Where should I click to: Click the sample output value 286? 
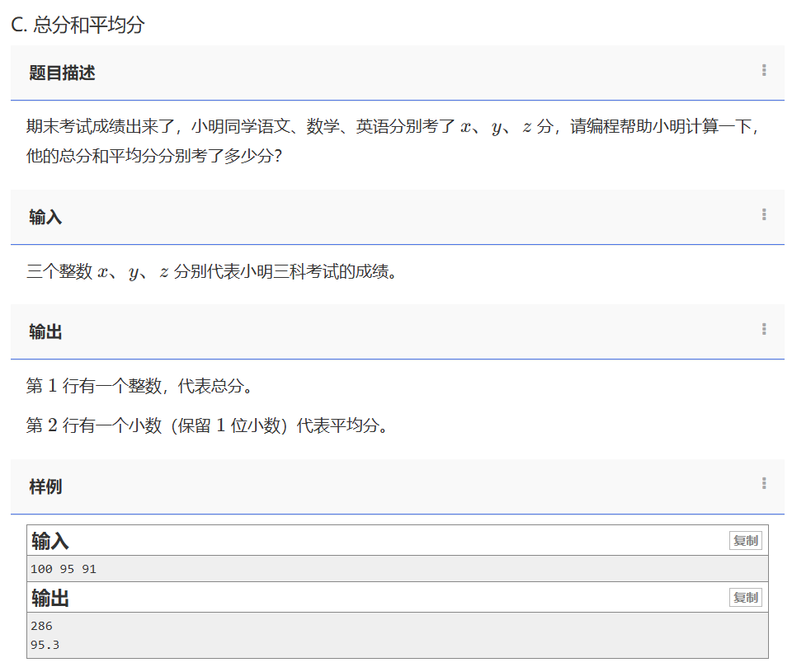(41, 626)
